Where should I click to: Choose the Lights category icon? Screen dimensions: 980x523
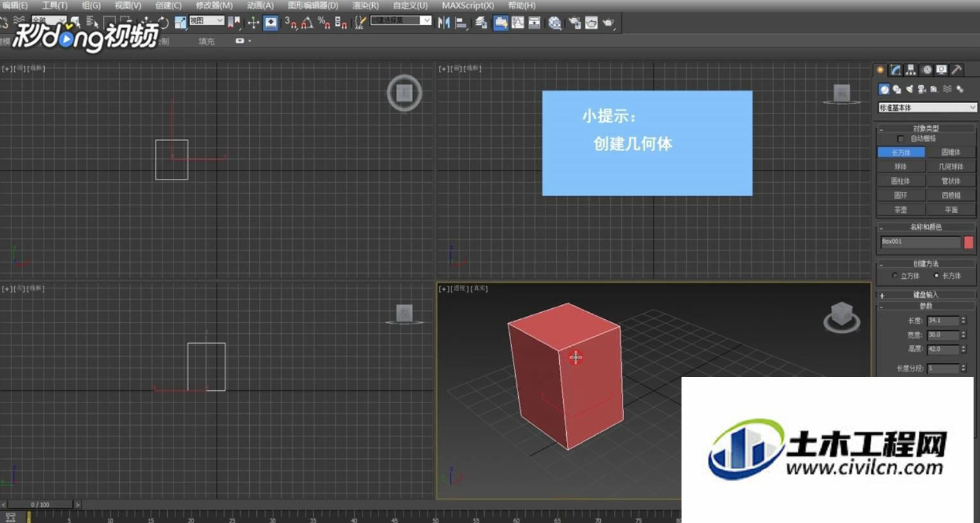[x=910, y=89]
